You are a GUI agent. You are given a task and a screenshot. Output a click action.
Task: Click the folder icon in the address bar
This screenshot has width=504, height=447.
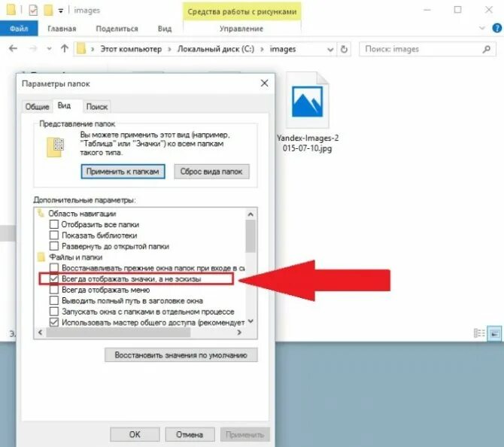pyautogui.click(x=82, y=49)
